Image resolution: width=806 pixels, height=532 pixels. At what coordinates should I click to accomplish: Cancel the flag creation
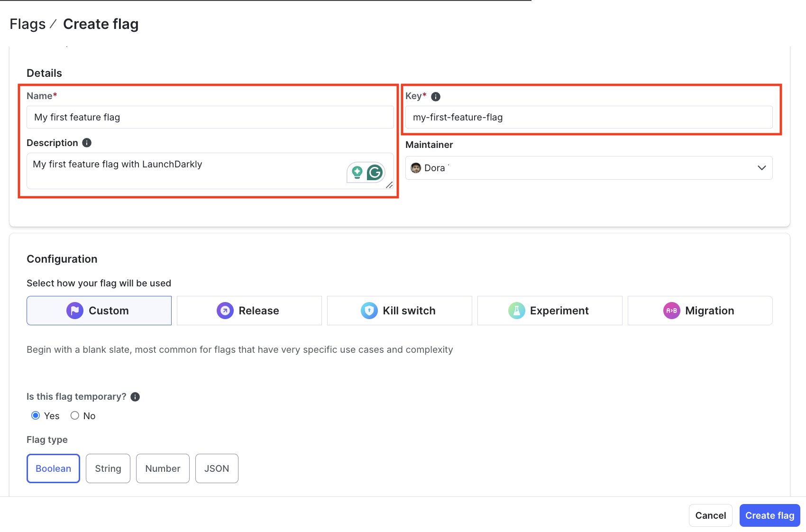pos(710,515)
